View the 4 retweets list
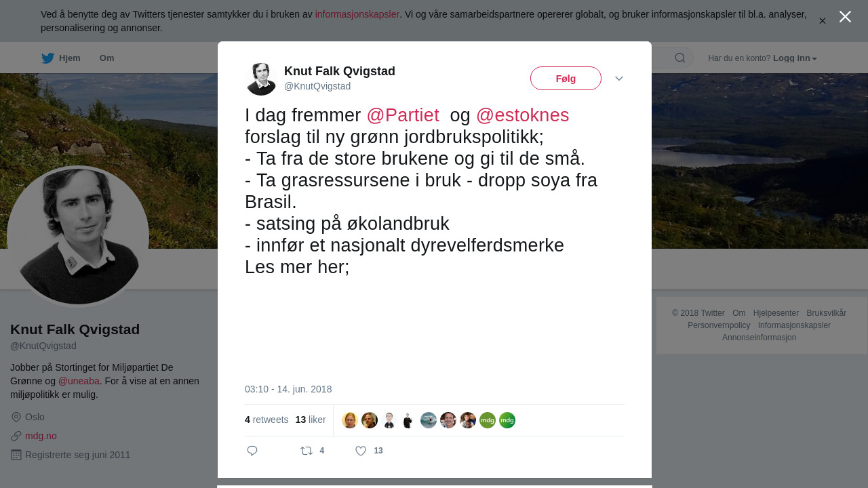Screen dimensions: 868x488 [267, 420]
